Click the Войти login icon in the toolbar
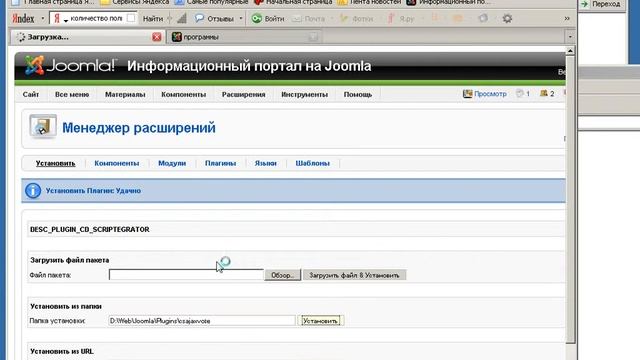This screenshot has width=640, height=360. coord(256,18)
